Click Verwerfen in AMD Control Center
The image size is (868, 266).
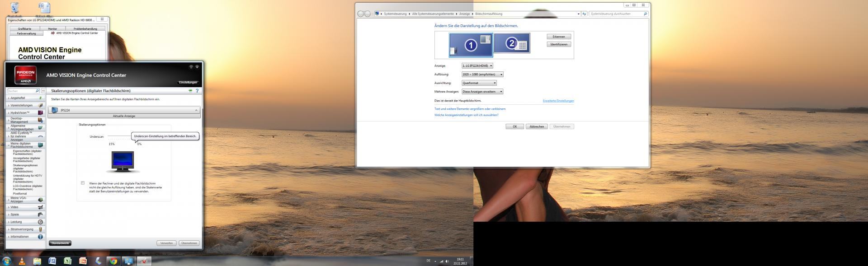point(166,243)
